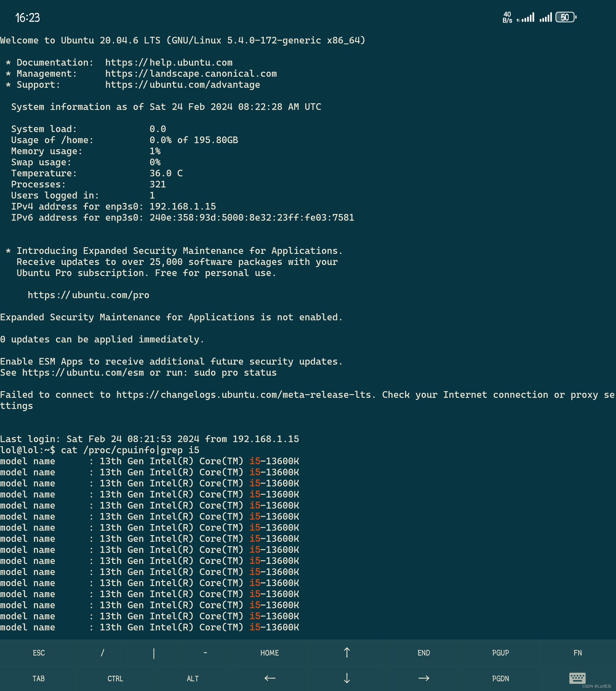Select the System load 0.0 value
Screen dimensions: 616x691
click(x=157, y=129)
